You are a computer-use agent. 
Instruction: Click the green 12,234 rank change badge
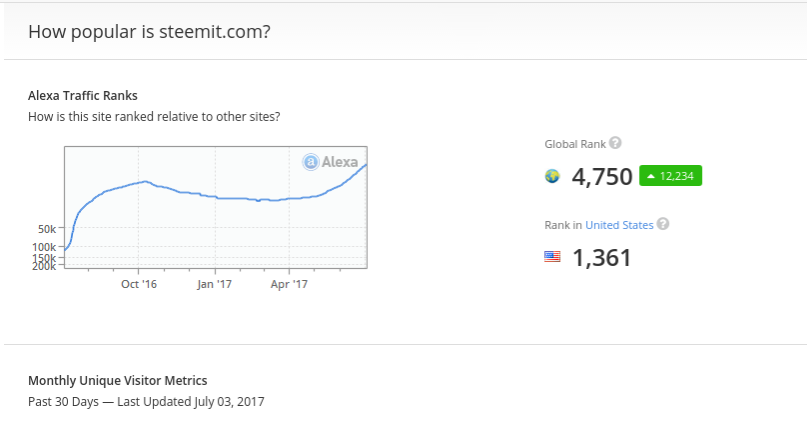tap(671, 176)
